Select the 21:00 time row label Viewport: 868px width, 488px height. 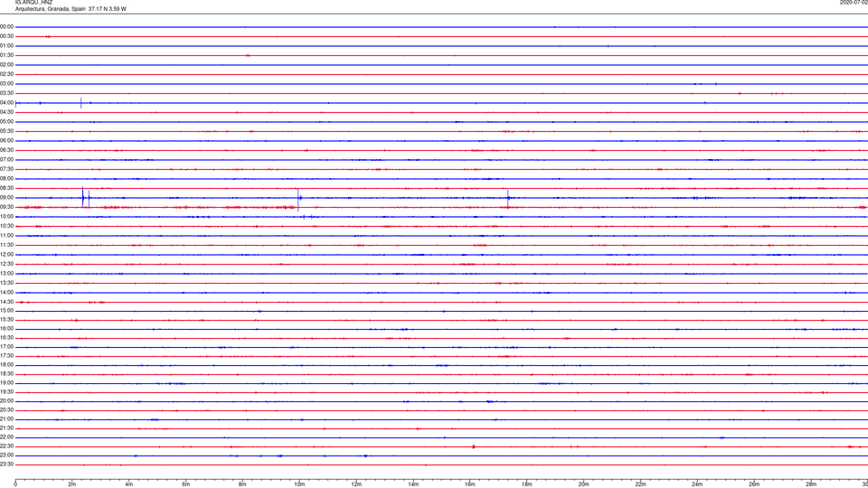[x=6, y=419]
